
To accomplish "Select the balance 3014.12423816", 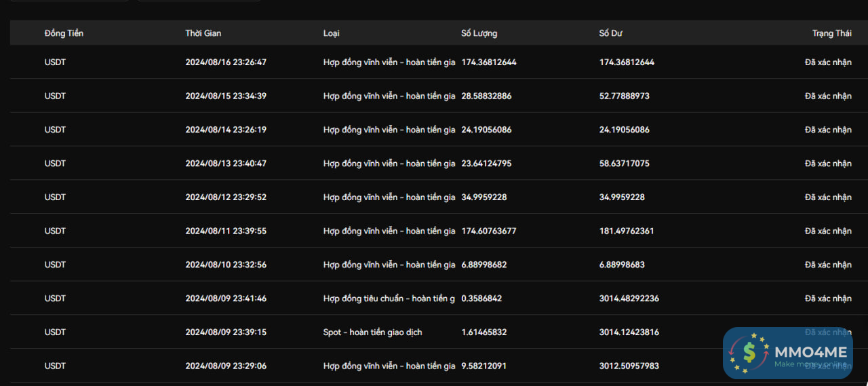I will pos(629,332).
